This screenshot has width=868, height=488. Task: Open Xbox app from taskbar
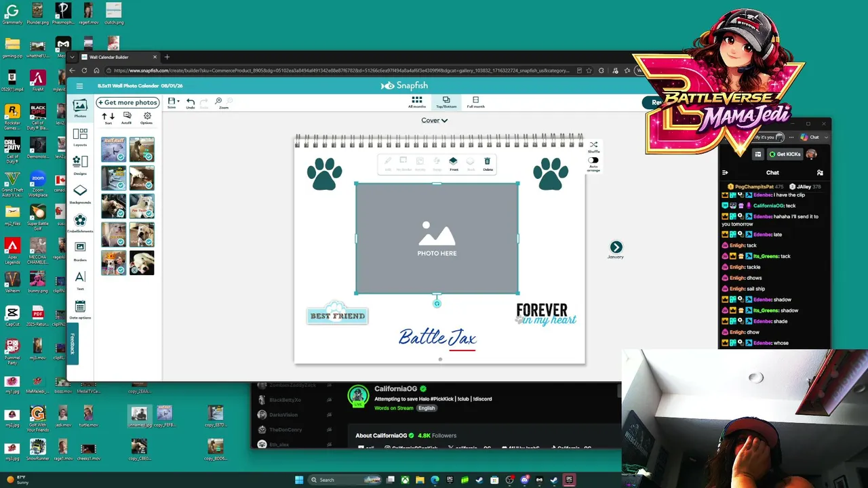point(405,480)
